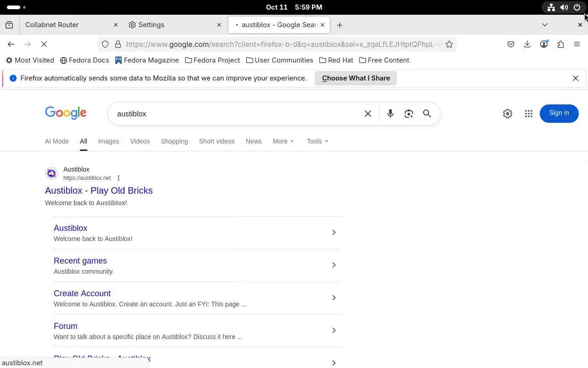The image size is (588, 368).
Task: Open the Firefox extensions menu
Action: pyautogui.click(x=560, y=44)
